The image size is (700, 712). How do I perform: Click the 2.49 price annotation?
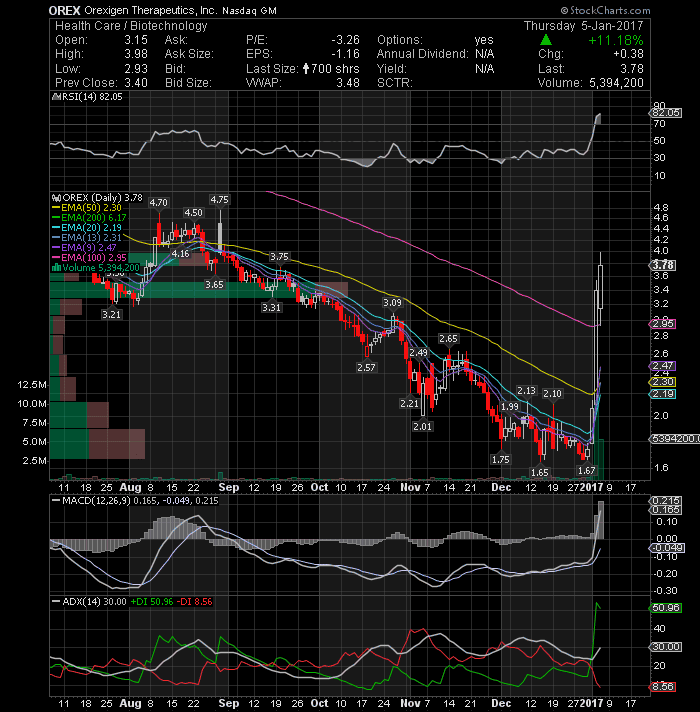point(418,353)
